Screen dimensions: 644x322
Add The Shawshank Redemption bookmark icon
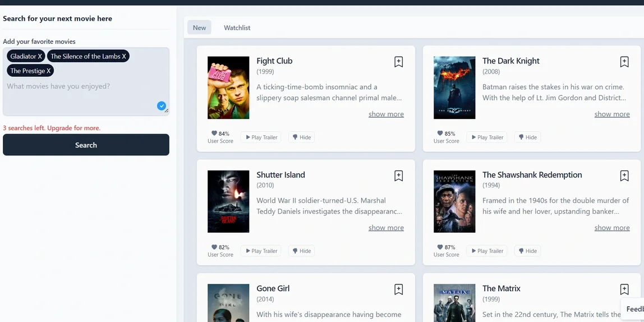[624, 176]
